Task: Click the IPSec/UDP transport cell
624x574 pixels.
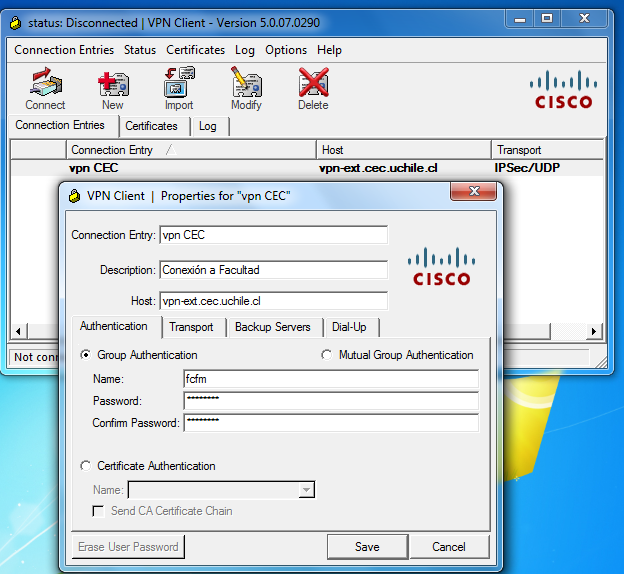Action: point(527,168)
